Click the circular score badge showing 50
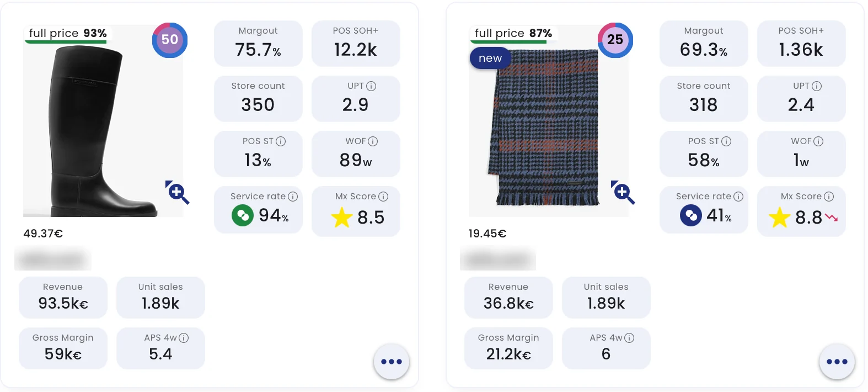This screenshot has width=868, height=392. tap(170, 40)
